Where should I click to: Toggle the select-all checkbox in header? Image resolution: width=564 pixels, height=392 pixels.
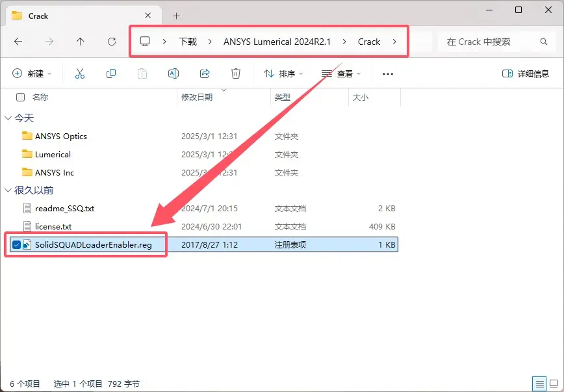tap(21, 98)
